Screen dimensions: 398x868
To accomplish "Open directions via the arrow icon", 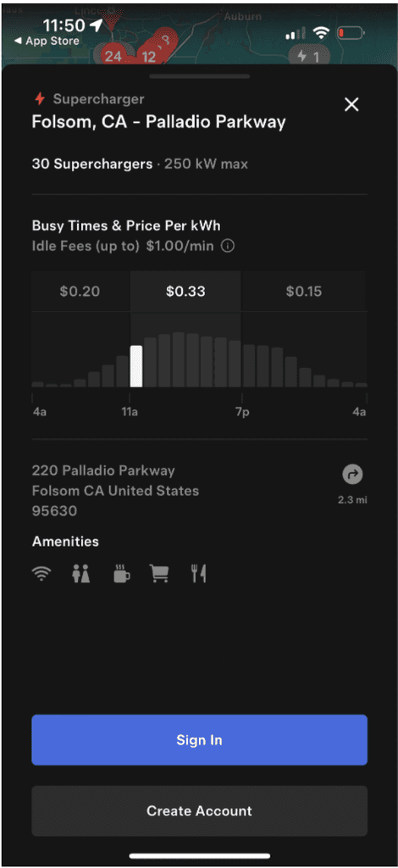I will (x=352, y=475).
